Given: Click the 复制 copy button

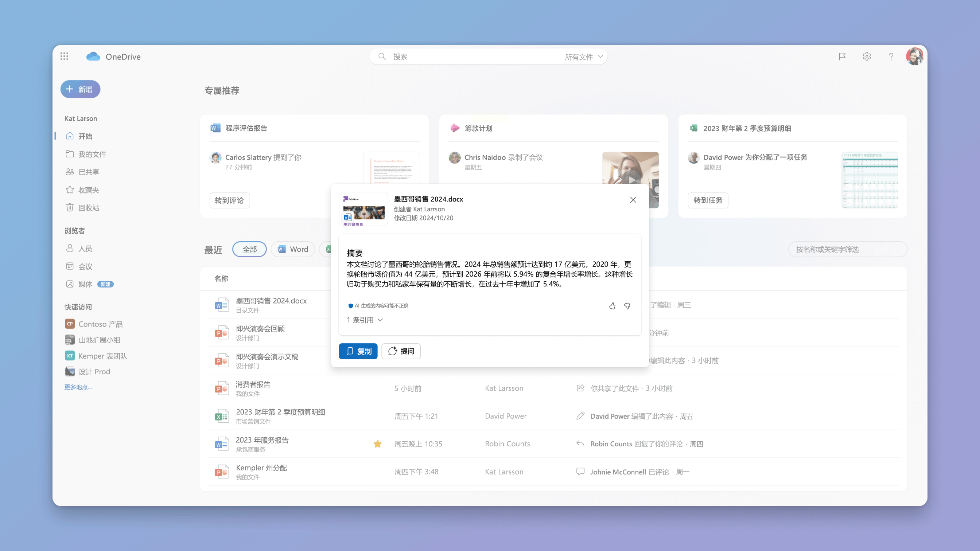Looking at the screenshot, I should pyautogui.click(x=358, y=351).
